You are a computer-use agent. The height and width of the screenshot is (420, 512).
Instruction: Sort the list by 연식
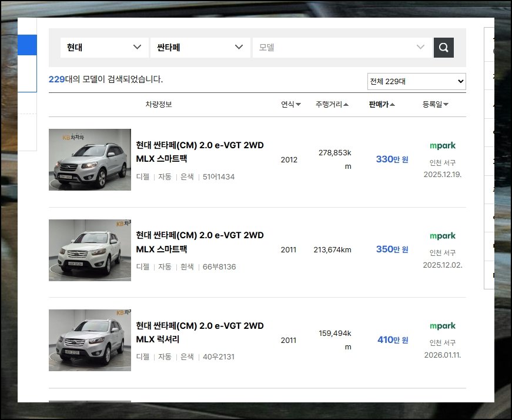290,104
